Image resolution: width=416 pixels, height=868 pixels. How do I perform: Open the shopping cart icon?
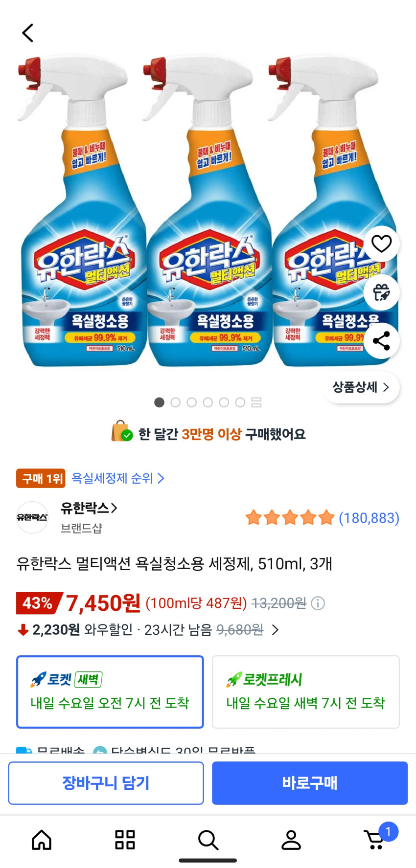(x=376, y=840)
